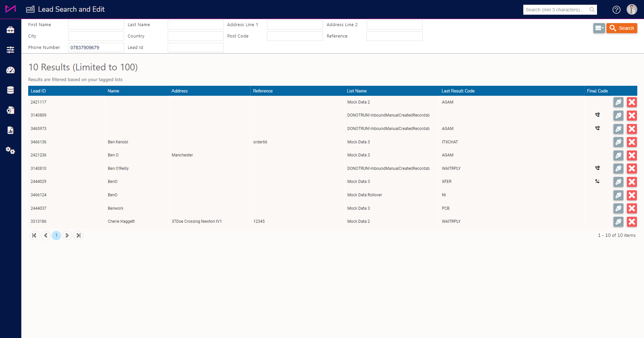Focus the Country input field
This screenshot has width=644, height=338.
(x=196, y=36)
